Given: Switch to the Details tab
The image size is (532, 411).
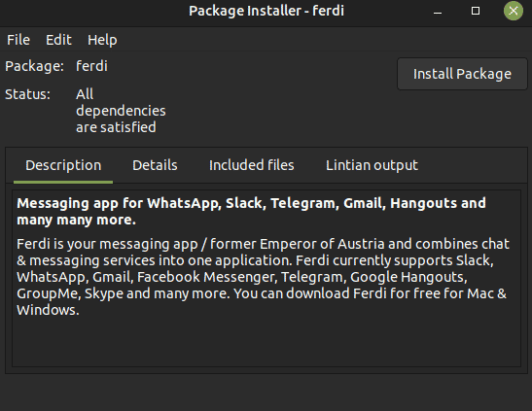Looking at the screenshot, I should click(155, 166).
